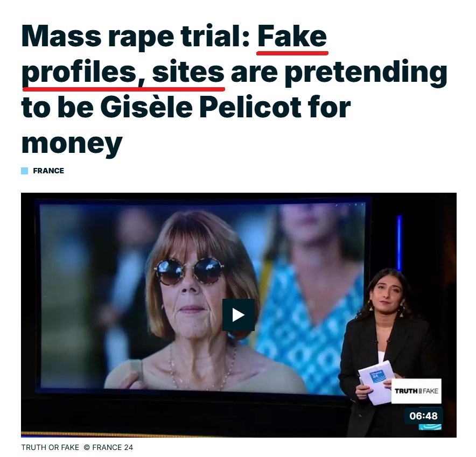Click the France 24 watermark below duration badge
The height and width of the screenshot is (457, 476).
coord(430,427)
